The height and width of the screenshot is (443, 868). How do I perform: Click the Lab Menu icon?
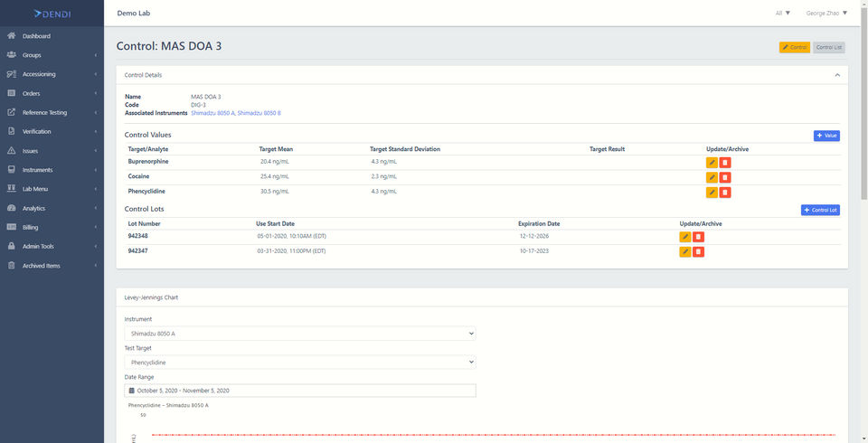[11, 189]
